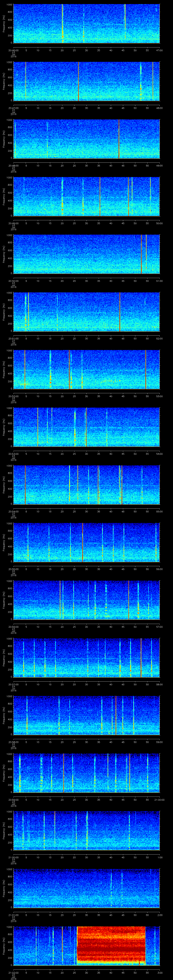This screenshot has height=980, width=173.
Task: Click the 21:02:00 start time label
Action: click(x=13, y=972)
